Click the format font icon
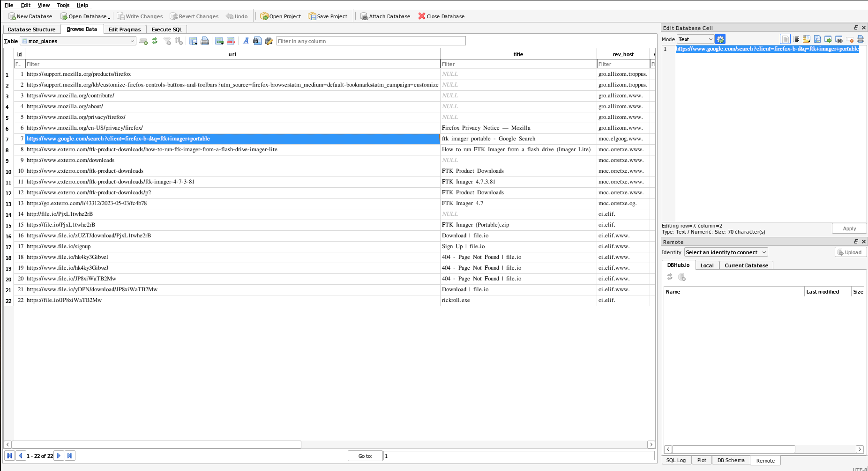 point(246,41)
